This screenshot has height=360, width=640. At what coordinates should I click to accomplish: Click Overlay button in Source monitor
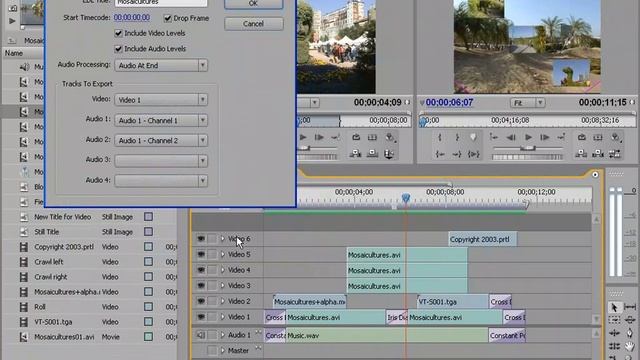[372, 154]
